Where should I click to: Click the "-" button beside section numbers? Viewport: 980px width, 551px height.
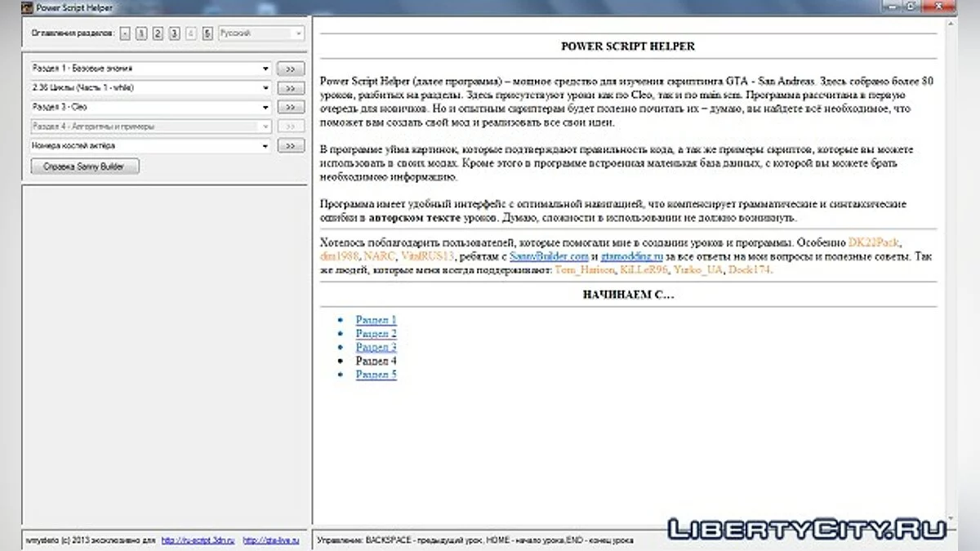[125, 33]
